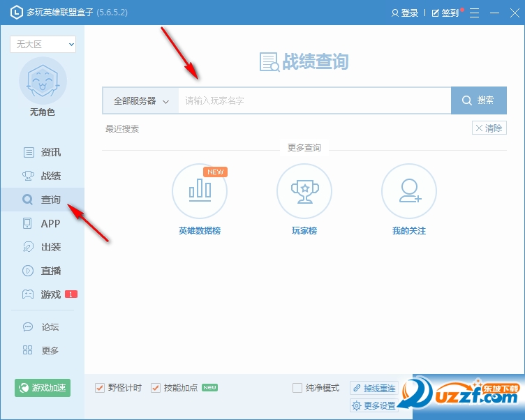The image size is (525, 420).
Task: Open the APP sidebar section
Action: [x=42, y=223]
